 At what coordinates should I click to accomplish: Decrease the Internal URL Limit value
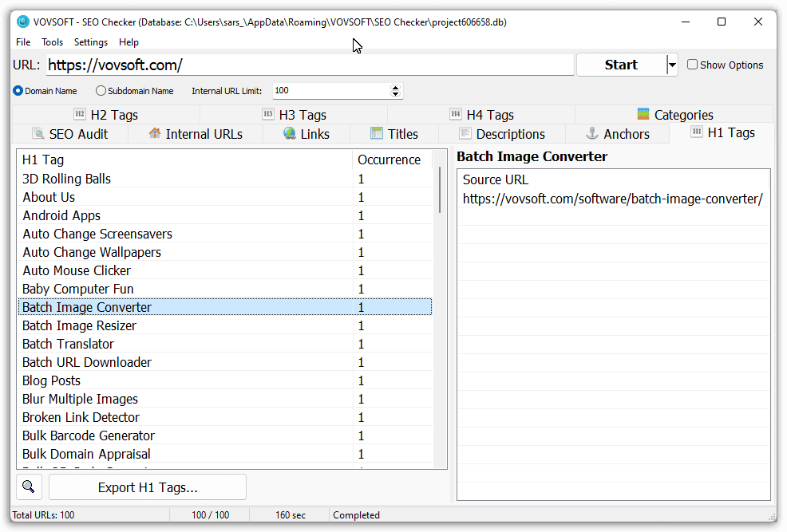click(396, 94)
